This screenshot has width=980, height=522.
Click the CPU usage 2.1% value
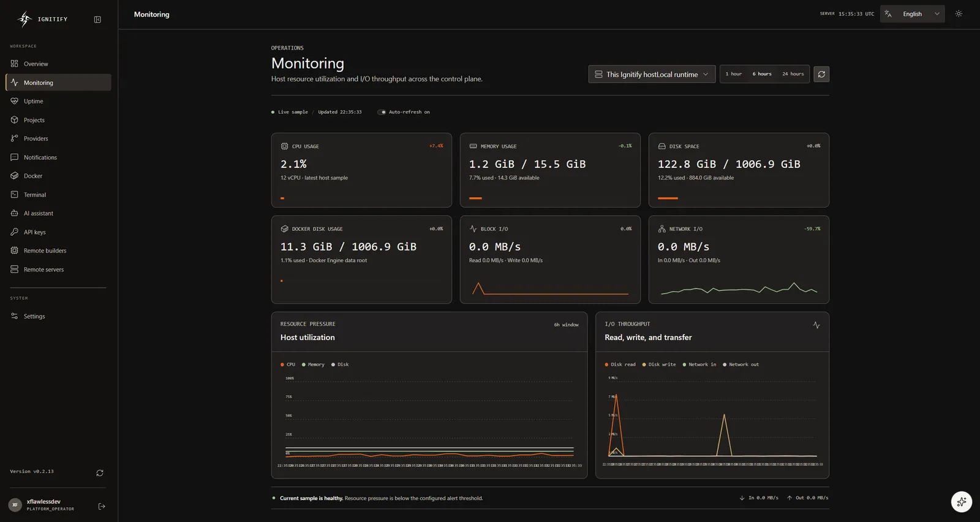(293, 164)
